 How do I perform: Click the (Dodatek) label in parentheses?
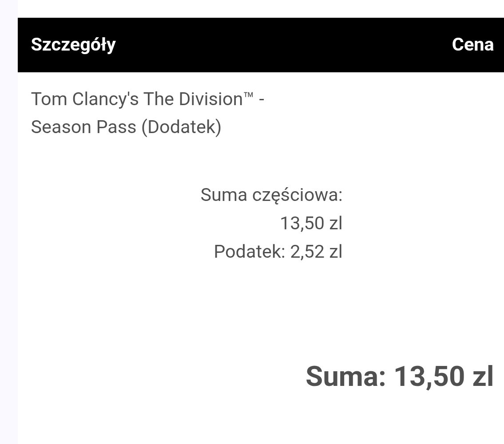point(181,127)
